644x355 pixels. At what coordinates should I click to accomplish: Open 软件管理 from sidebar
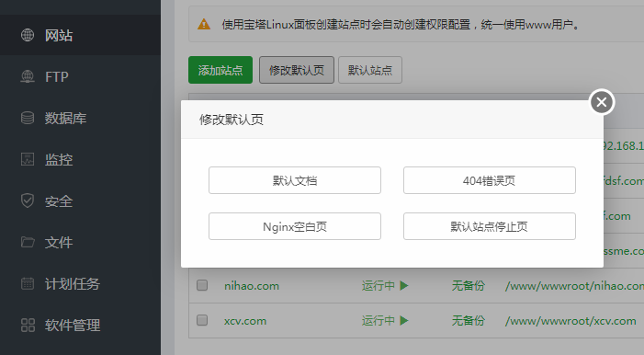click(x=80, y=325)
